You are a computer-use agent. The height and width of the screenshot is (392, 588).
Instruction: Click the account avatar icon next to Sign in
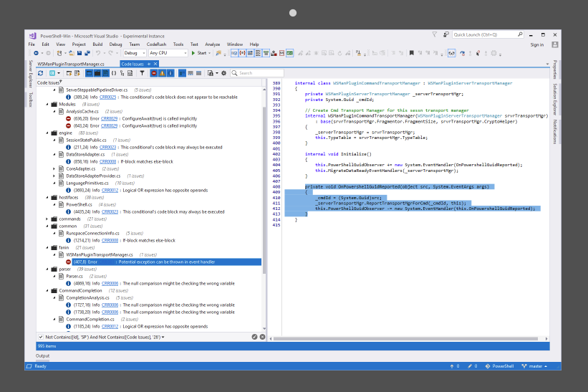click(x=555, y=44)
